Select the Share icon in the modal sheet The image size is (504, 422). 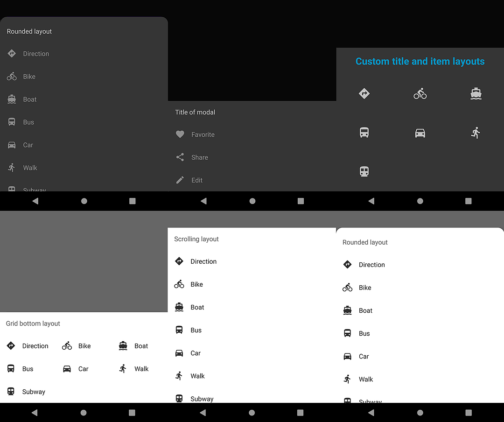tap(180, 157)
